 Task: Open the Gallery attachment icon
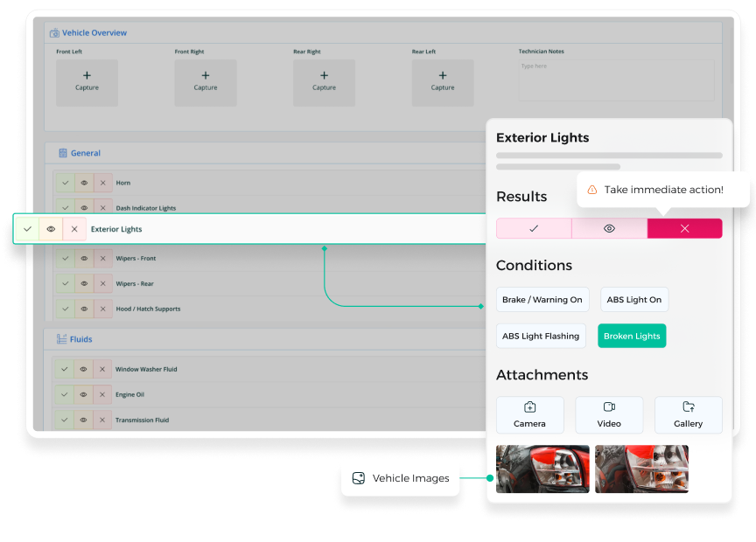[x=688, y=407]
